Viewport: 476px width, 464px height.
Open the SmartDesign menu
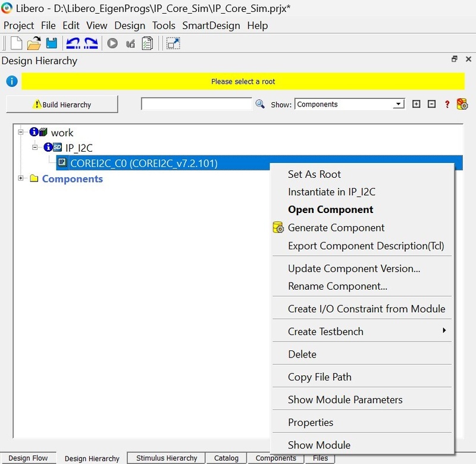[x=211, y=26]
